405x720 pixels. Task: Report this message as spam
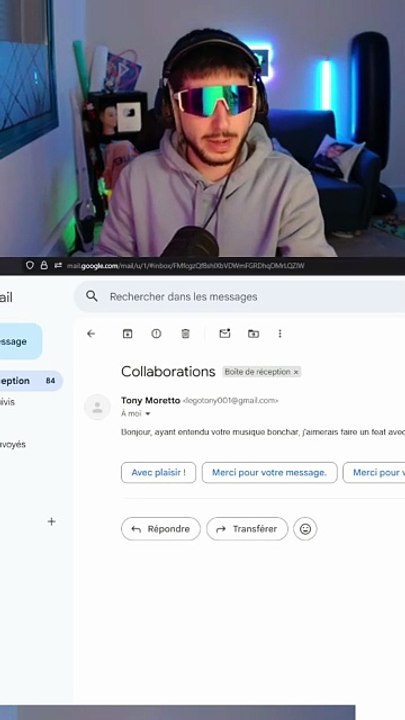point(156,334)
